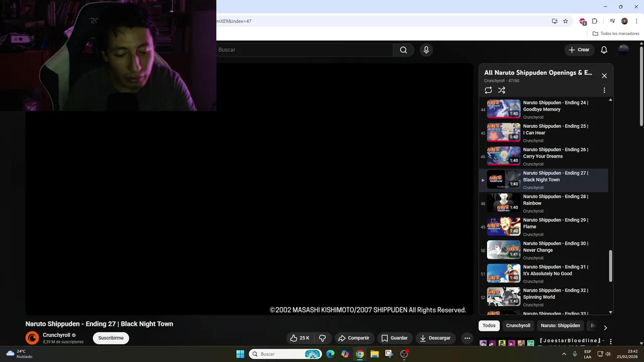Toggle playlist loop button

488,90
